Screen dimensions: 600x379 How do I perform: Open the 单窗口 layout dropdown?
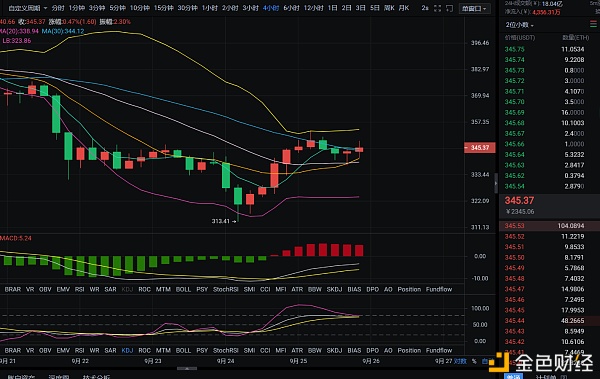[474, 8]
